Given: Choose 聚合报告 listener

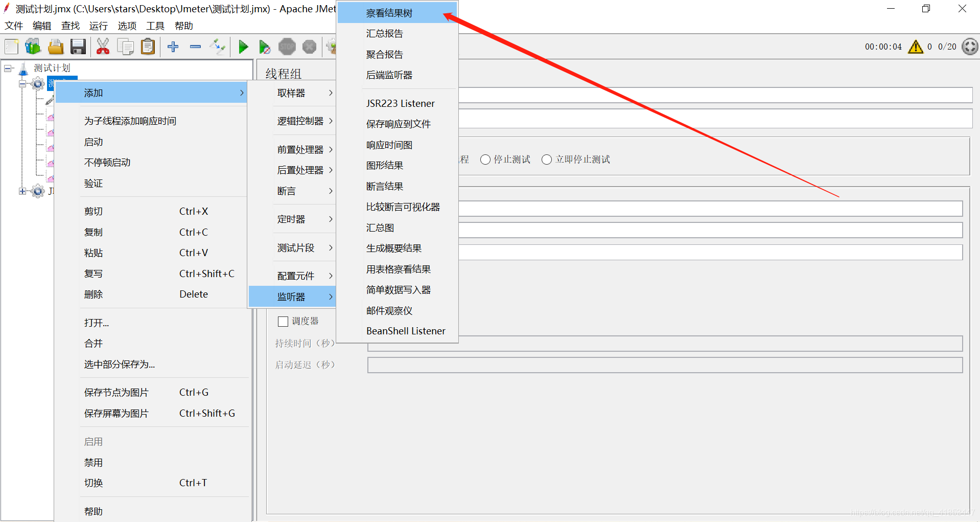Looking at the screenshot, I should tap(398, 55).
